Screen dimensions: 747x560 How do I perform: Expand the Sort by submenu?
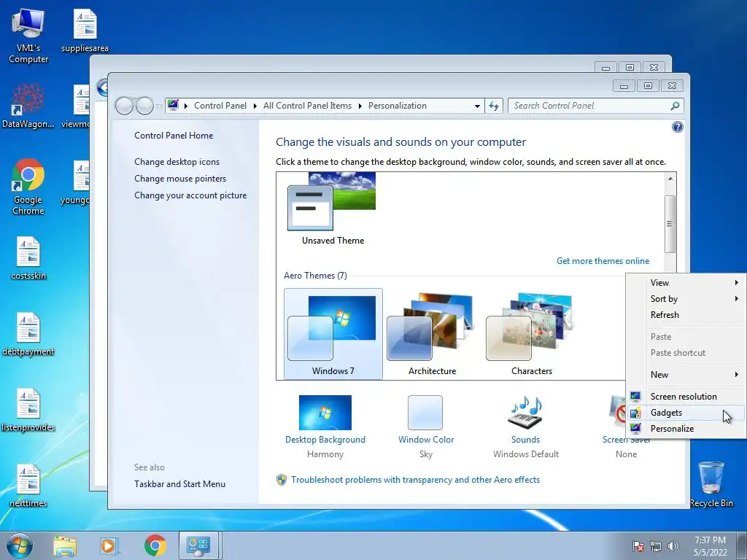[x=686, y=298]
